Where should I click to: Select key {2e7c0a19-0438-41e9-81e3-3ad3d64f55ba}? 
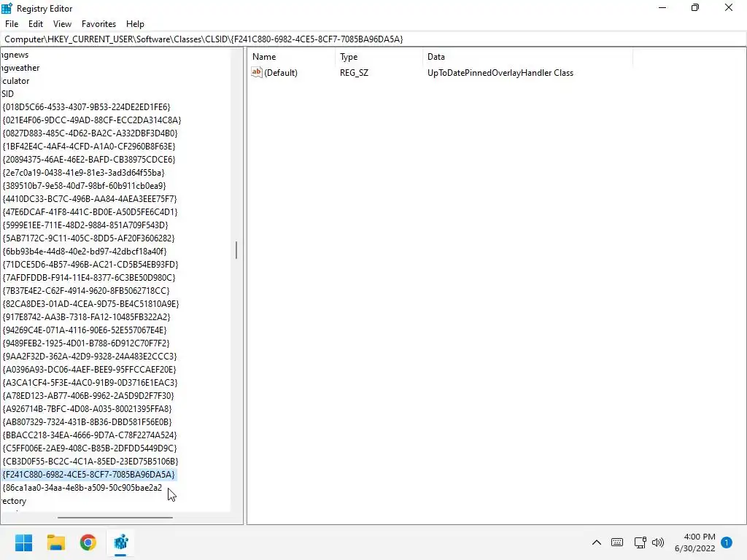click(x=83, y=172)
